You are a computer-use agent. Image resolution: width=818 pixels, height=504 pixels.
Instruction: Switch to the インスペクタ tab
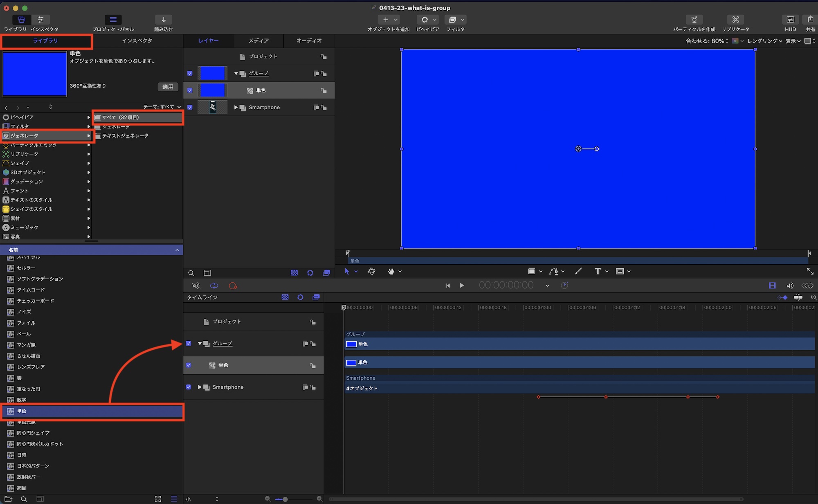coord(137,40)
